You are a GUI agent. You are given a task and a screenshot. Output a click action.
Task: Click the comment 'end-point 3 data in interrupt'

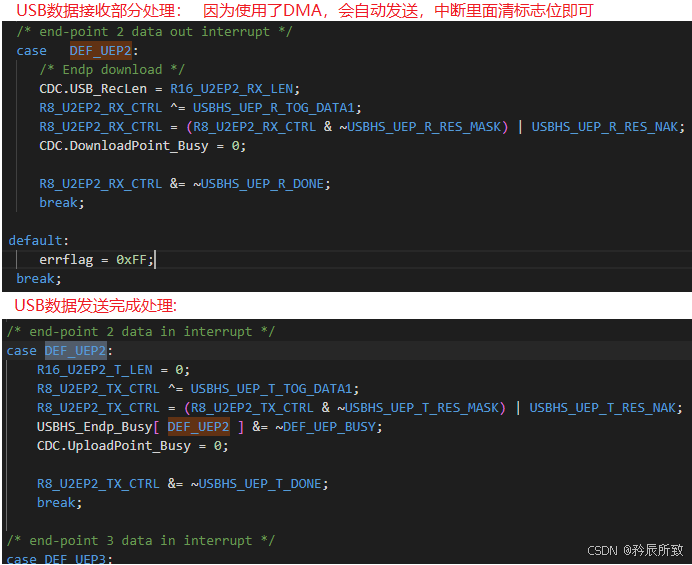140,540
